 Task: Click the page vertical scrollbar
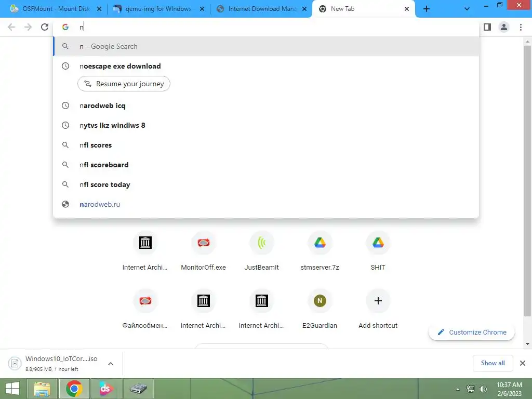tap(527, 181)
